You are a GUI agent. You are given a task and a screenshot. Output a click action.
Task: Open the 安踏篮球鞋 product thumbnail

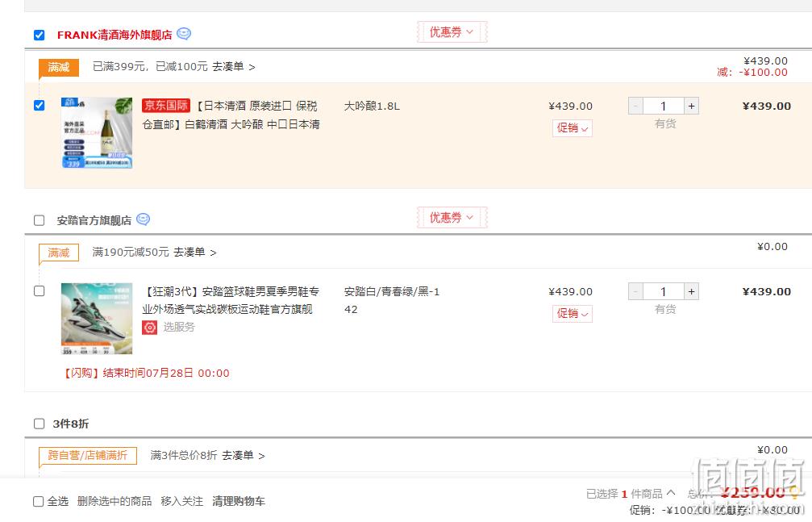pos(97,318)
